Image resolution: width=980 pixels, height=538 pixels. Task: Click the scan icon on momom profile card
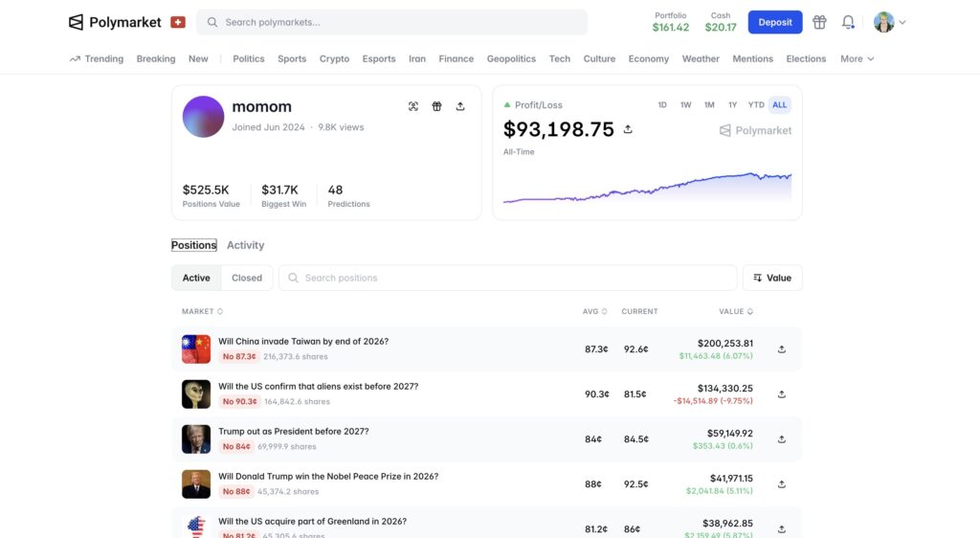(413, 106)
